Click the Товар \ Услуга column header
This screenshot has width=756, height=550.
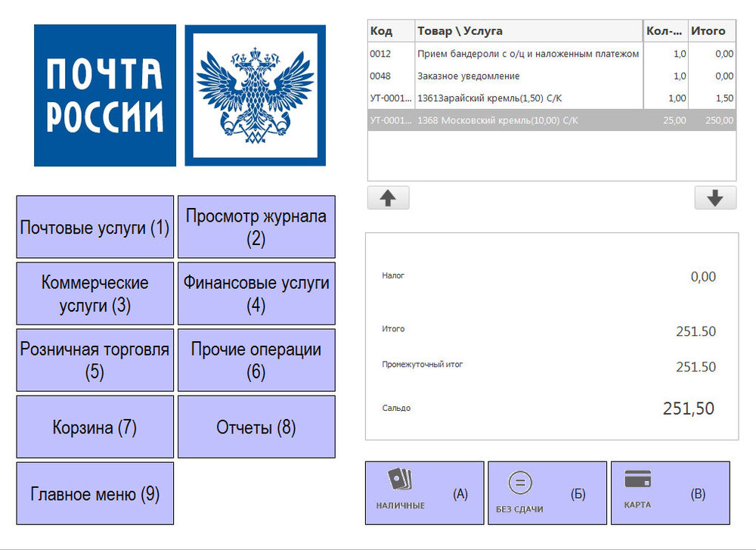click(528, 31)
